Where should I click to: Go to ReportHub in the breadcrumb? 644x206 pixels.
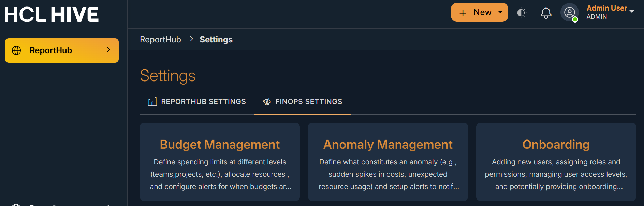(160, 40)
